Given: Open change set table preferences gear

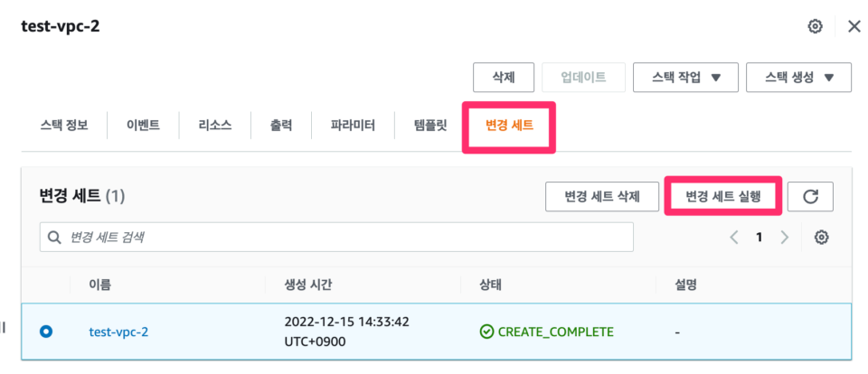Looking at the screenshot, I should (822, 238).
